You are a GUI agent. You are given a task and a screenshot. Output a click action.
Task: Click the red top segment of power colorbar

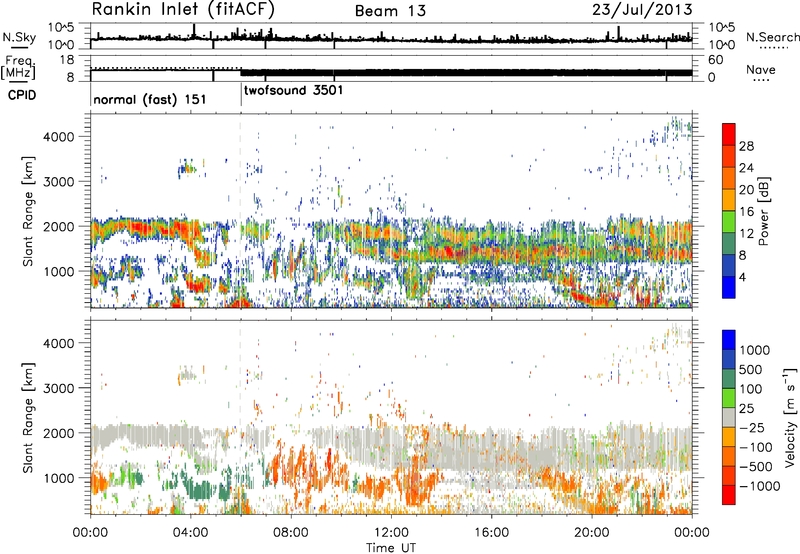point(729,134)
